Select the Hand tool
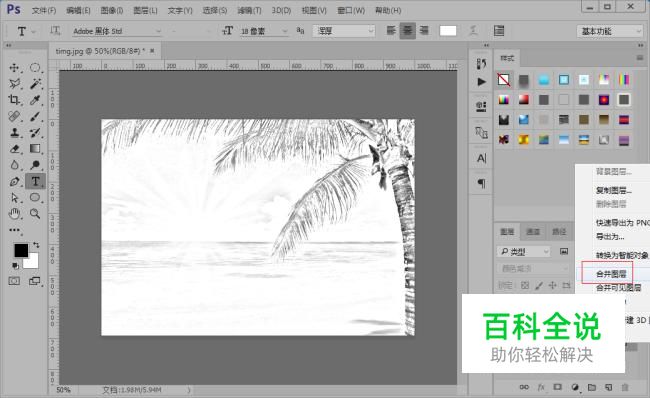 pos(15,214)
